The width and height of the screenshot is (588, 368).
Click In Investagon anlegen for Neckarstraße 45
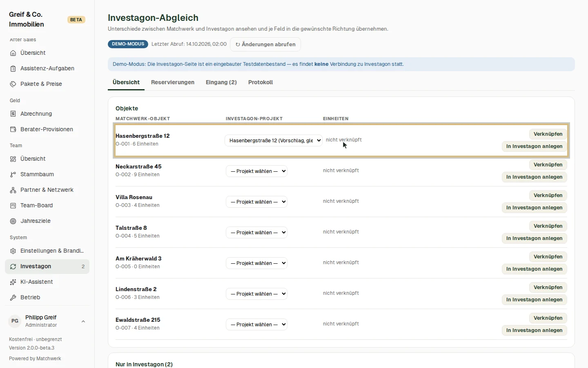[x=534, y=177]
